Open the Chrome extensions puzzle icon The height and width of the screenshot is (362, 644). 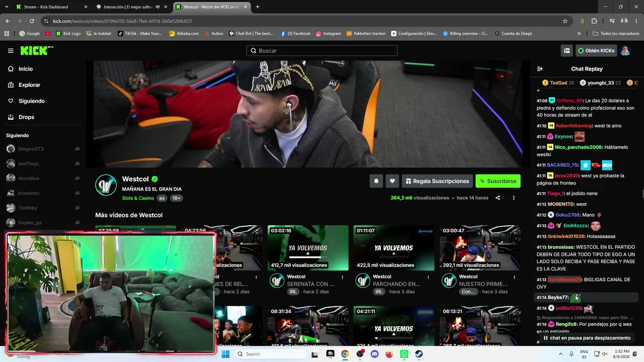tap(594, 21)
